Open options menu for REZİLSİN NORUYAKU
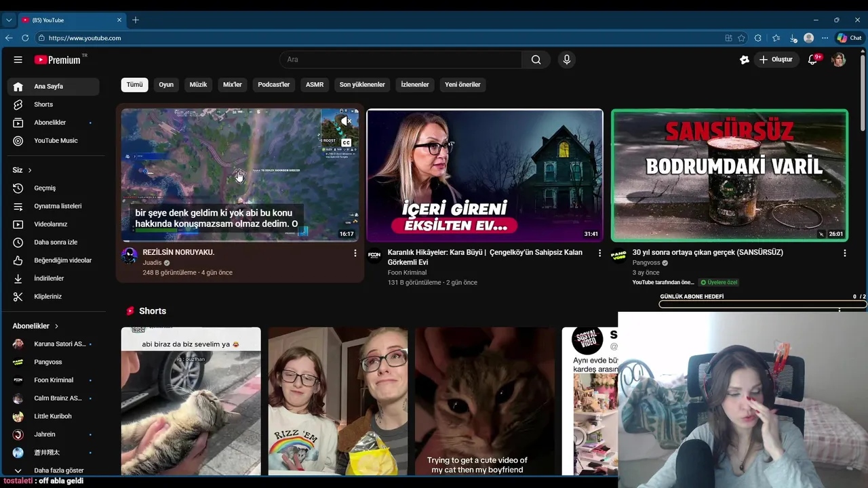The height and width of the screenshot is (488, 868). point(355,253)
